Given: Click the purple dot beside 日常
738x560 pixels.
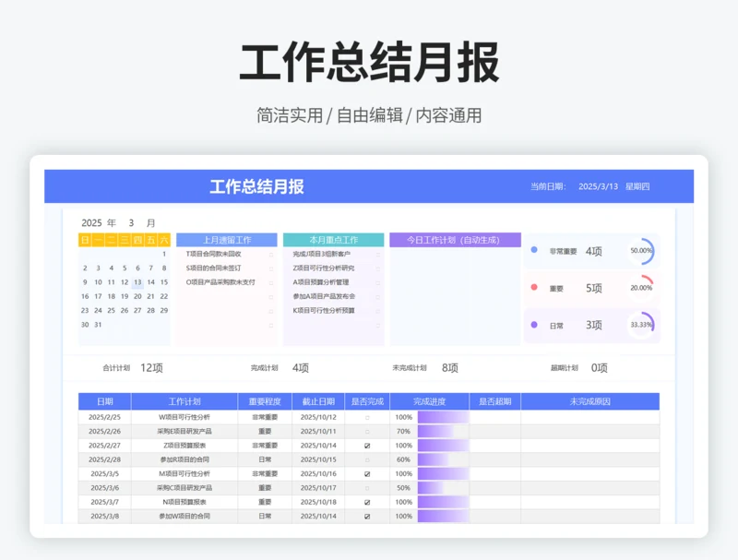Looking at the screenshot, I should click(534, 324).
